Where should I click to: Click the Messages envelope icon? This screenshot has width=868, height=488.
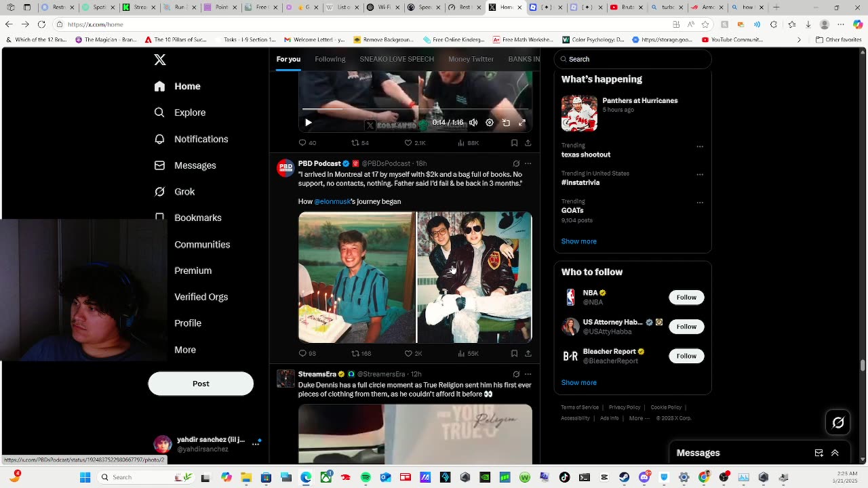point(159,165)
